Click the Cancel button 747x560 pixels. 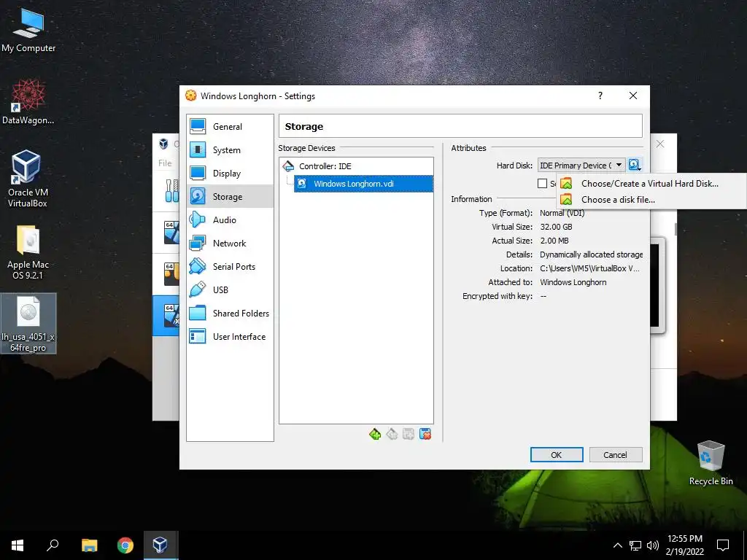coord(616,455)
